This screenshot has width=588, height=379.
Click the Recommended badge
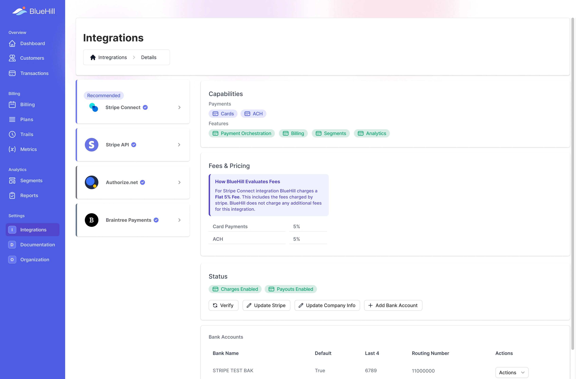[104, 96]
